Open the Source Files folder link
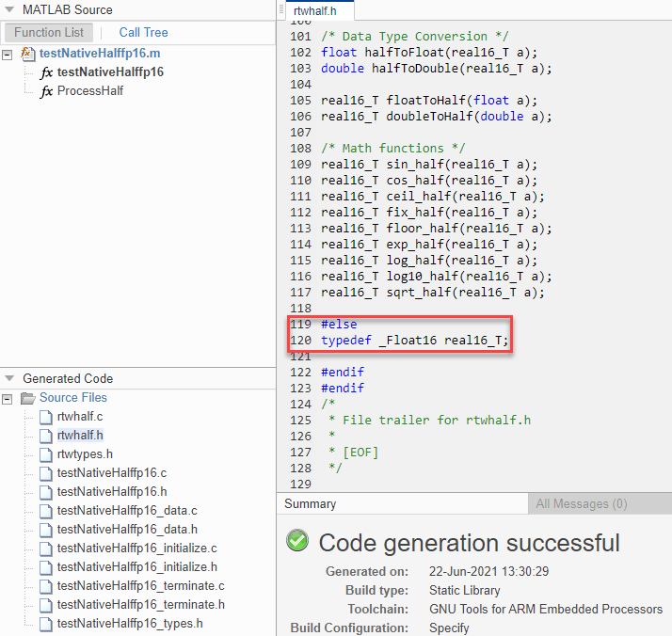This screenshot has width=672, height=636. click(73, 397)
